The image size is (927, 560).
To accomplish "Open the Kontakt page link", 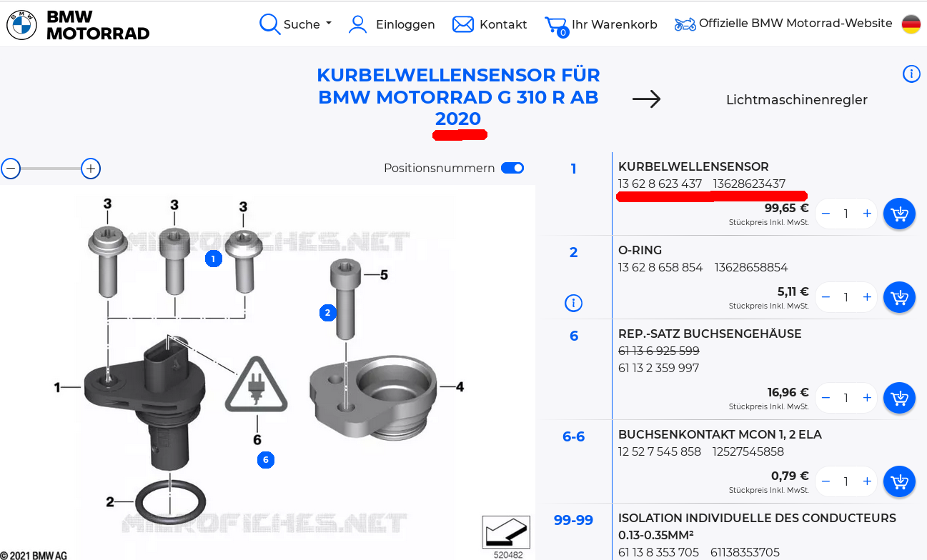I will click(503, 24).
